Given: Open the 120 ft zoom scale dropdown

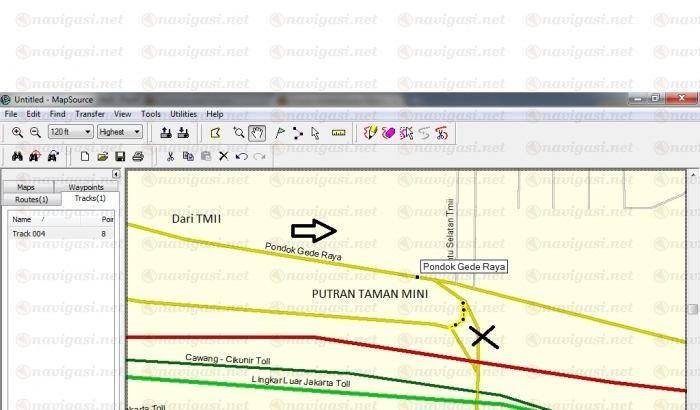Looking at the screenshot, I should pos(88,132).
